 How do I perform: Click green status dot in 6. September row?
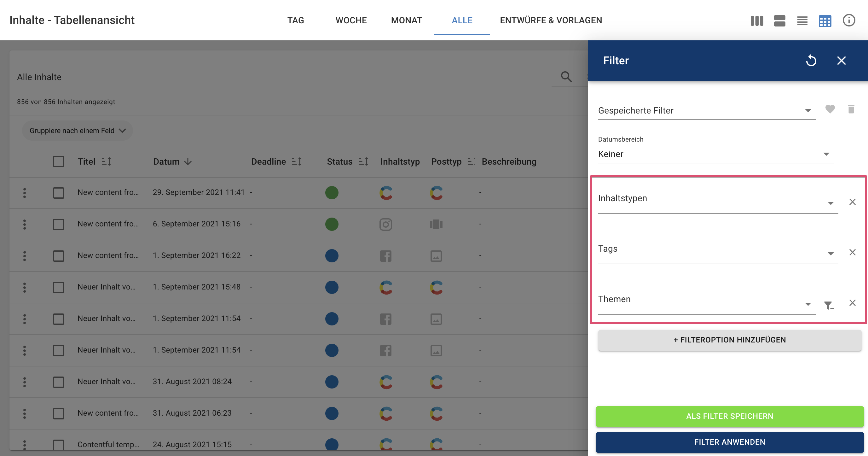tap(332, 224)
